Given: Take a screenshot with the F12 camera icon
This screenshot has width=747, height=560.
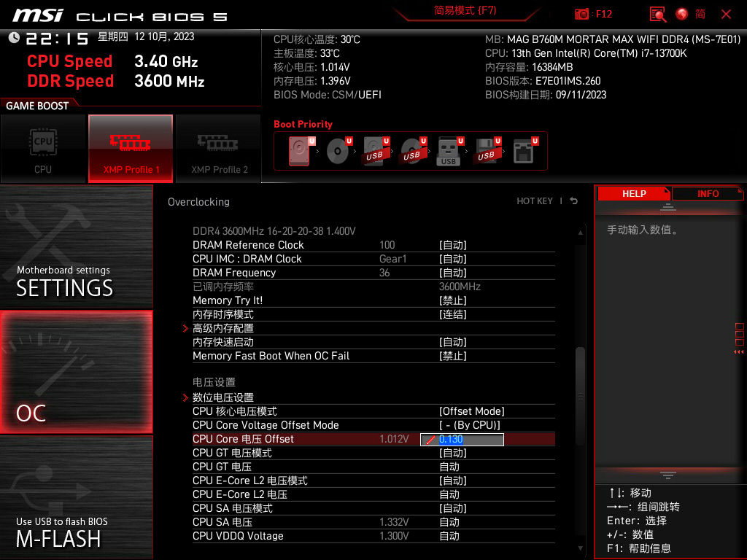Looking at the screenshot, I should 581,14.
